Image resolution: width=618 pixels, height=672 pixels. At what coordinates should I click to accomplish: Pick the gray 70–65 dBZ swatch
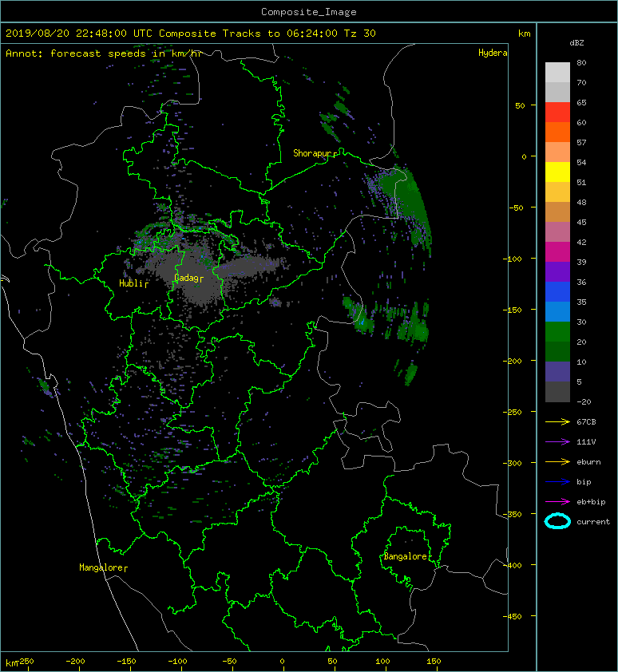pos(557,92)
